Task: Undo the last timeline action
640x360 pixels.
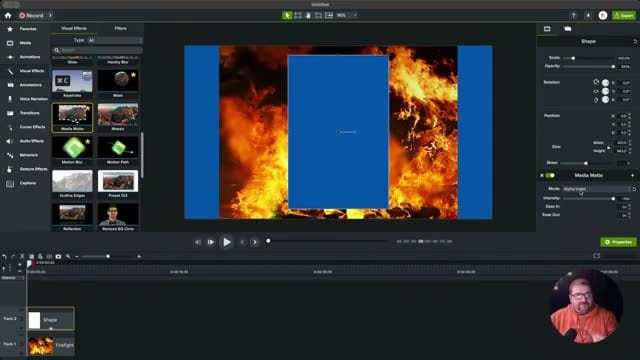Action: [4, 256]
